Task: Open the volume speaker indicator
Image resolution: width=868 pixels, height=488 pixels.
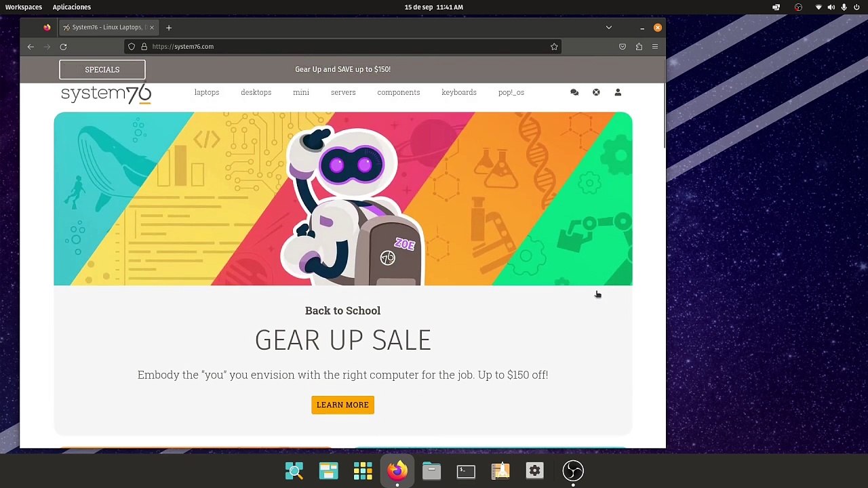Action: pos(831,7)
